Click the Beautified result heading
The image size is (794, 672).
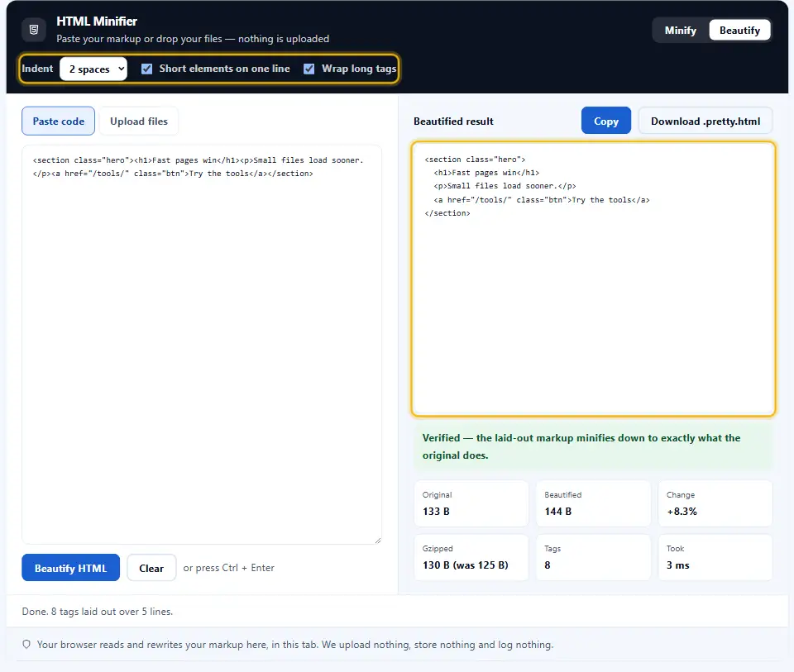(453, 121)
